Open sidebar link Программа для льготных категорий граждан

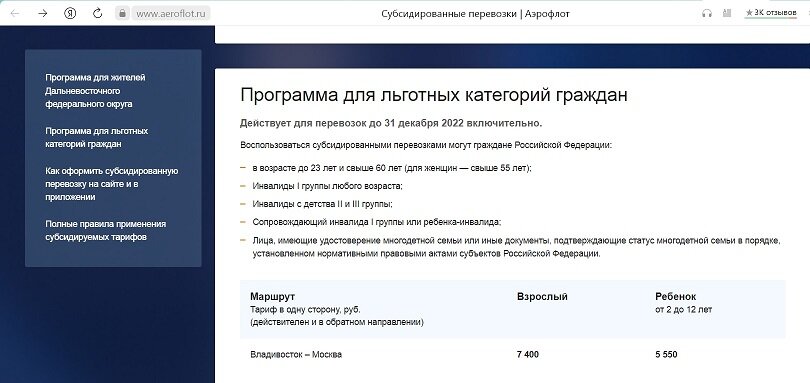pos(97,137)
